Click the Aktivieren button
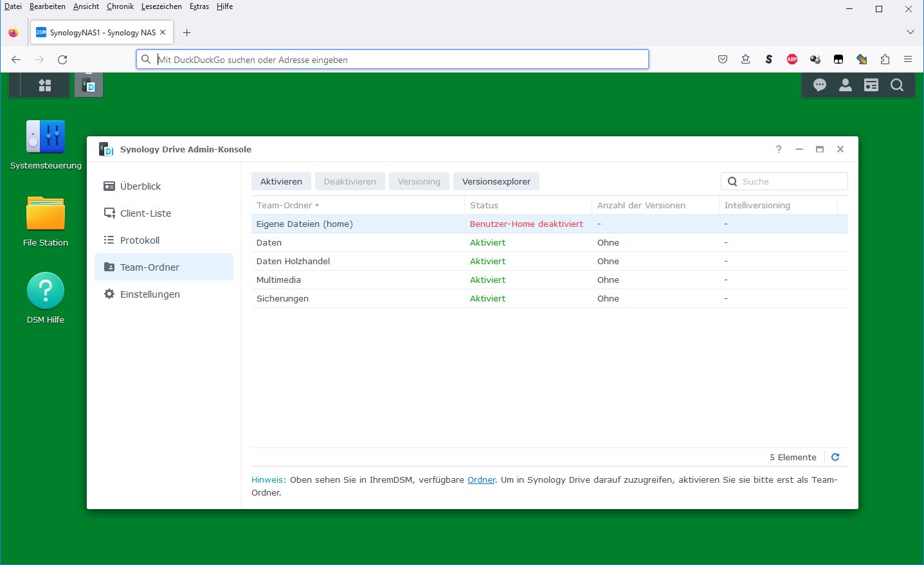Screen dimensions: 924x565 (281, 181)
